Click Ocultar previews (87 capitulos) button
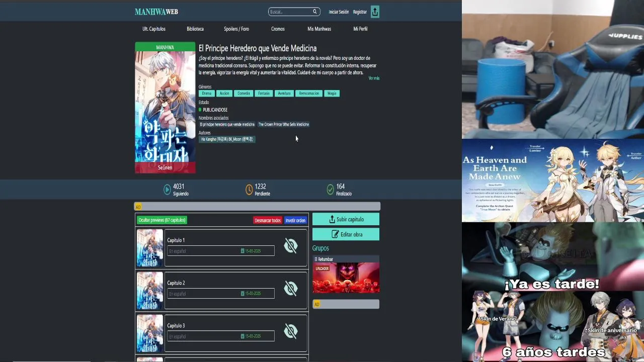 [x=162, y=220]
